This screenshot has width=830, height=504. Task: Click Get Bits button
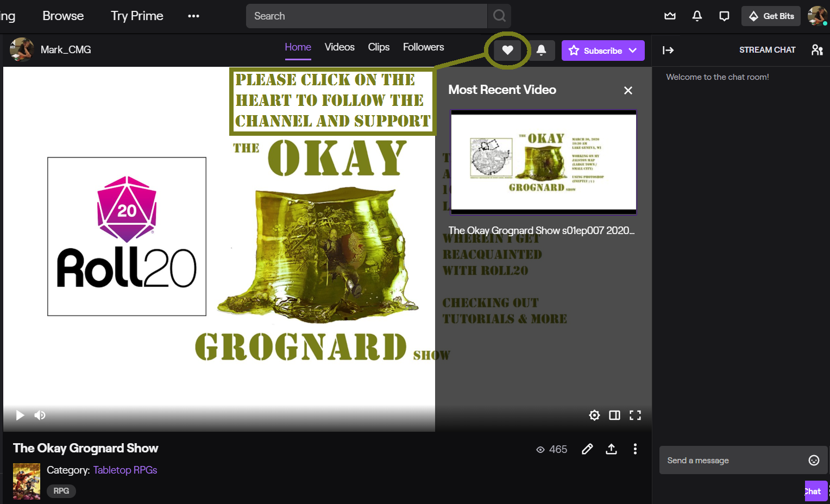pos(771,16)
